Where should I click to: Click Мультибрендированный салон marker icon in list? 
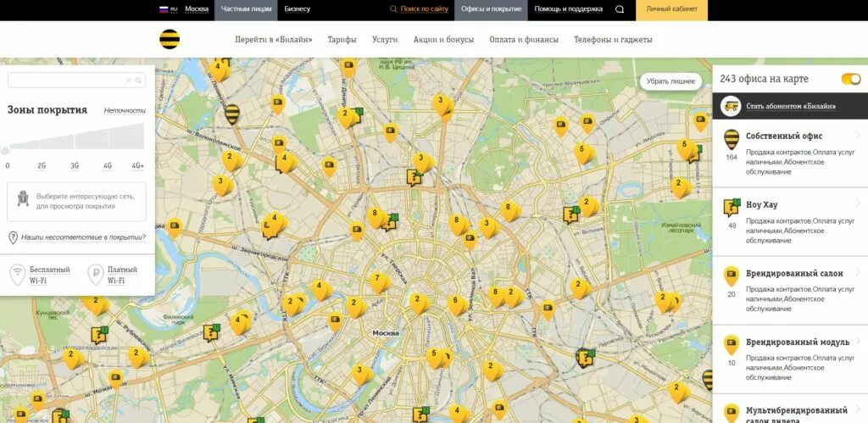(732, 413)
